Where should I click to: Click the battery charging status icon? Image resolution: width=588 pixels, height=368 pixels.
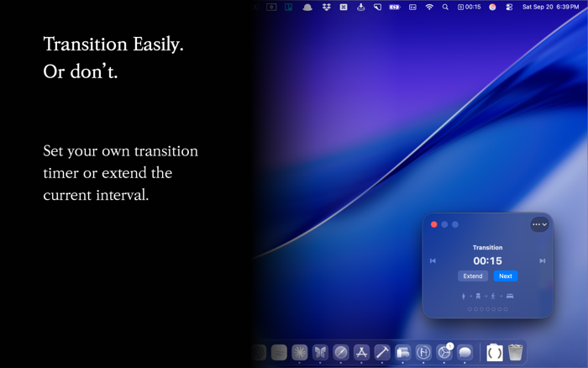[x=395, y=7]
